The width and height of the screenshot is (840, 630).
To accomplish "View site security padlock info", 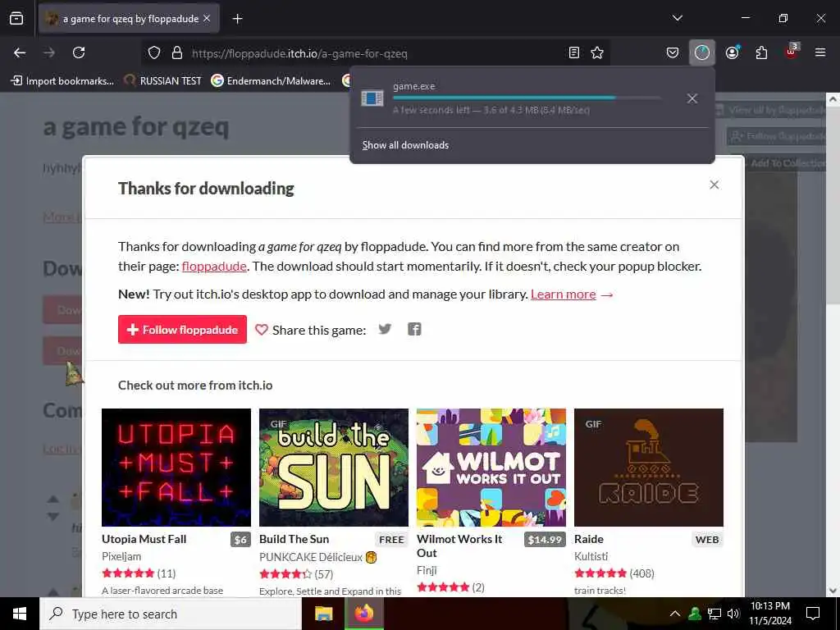I will 177,53.
